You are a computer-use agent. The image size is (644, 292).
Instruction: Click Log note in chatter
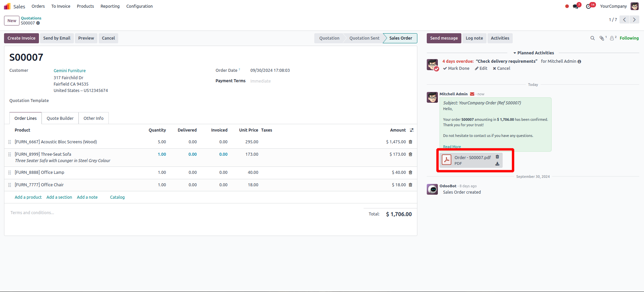(474, 38)
